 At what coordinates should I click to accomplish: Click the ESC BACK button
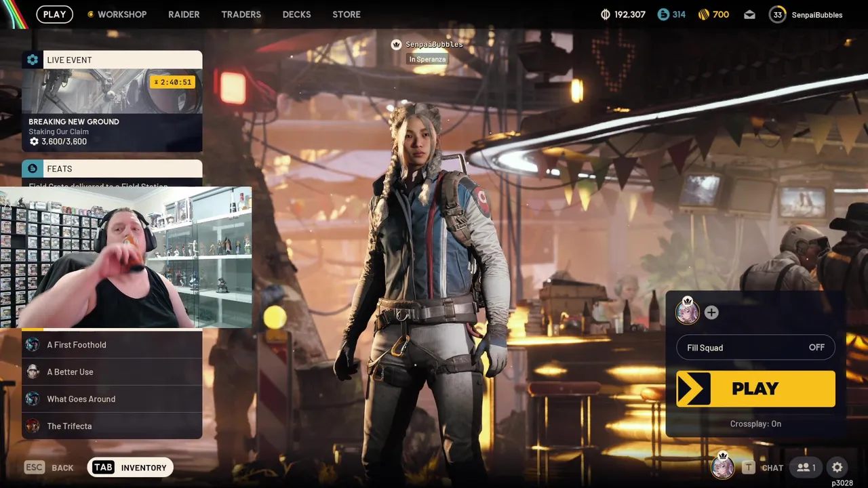(x=49, y=467)
